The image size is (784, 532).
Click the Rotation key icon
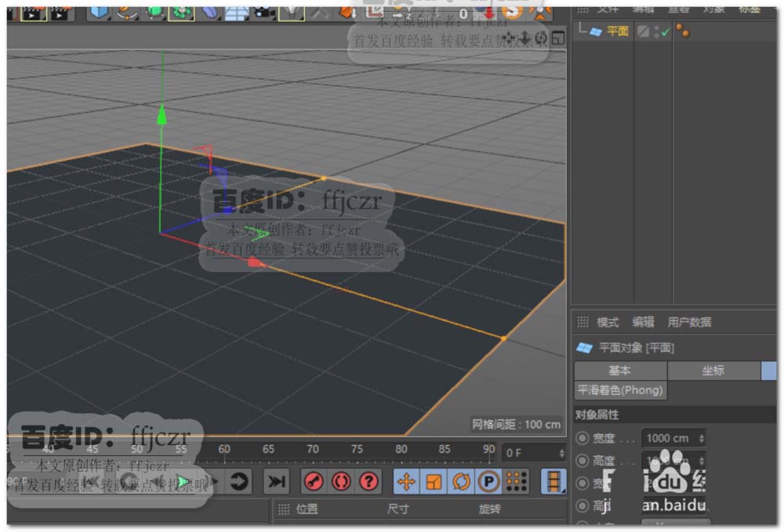461,482
